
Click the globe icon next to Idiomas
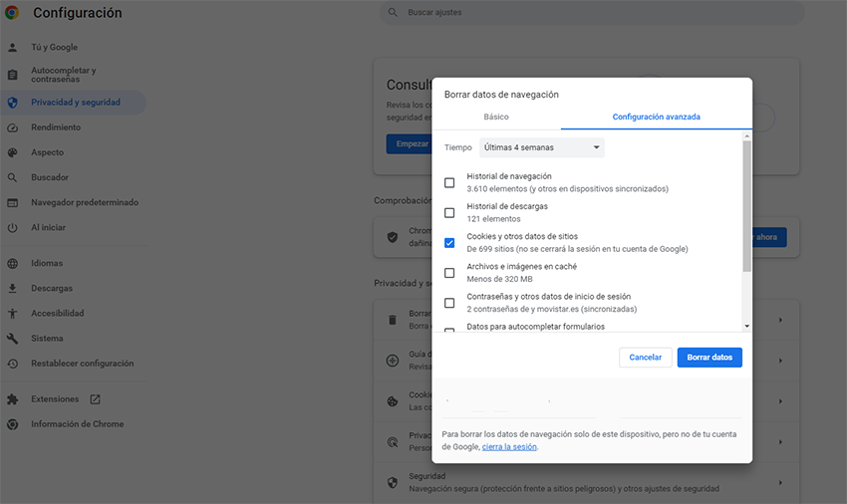12,264
